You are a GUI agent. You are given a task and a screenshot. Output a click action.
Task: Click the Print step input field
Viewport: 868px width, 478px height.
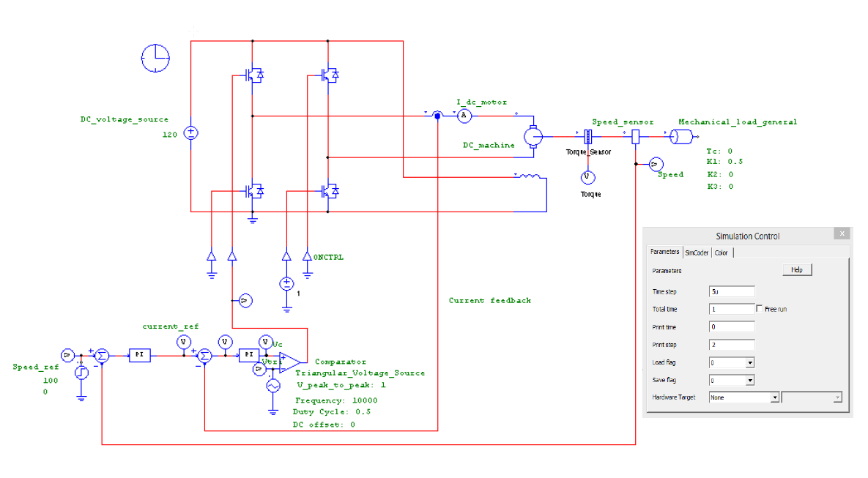point(732,345)
